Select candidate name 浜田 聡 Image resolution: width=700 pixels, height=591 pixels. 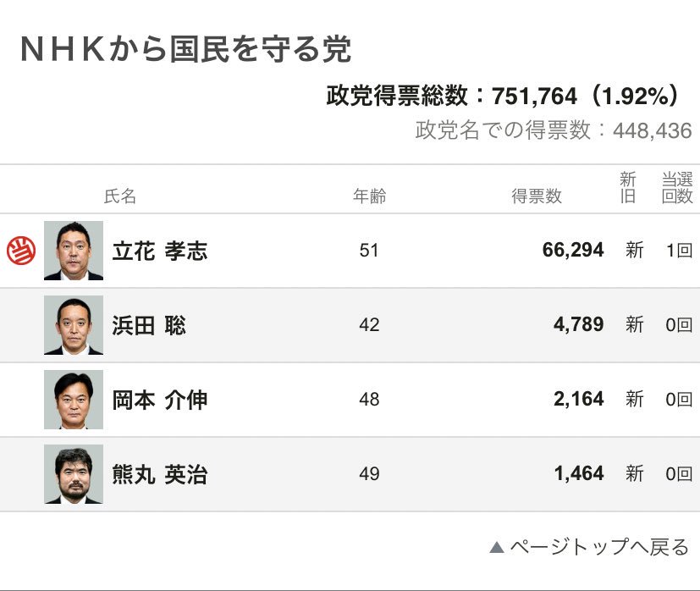149,325
